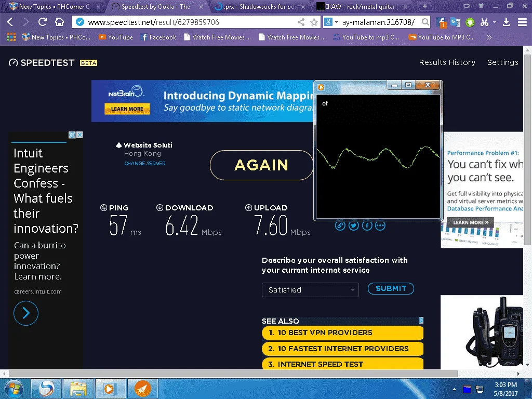Image resolution: width=532 pixels, height=399 pixels.
Task: Submit the satisfaction survey
Action: click(x=391, y=288)
